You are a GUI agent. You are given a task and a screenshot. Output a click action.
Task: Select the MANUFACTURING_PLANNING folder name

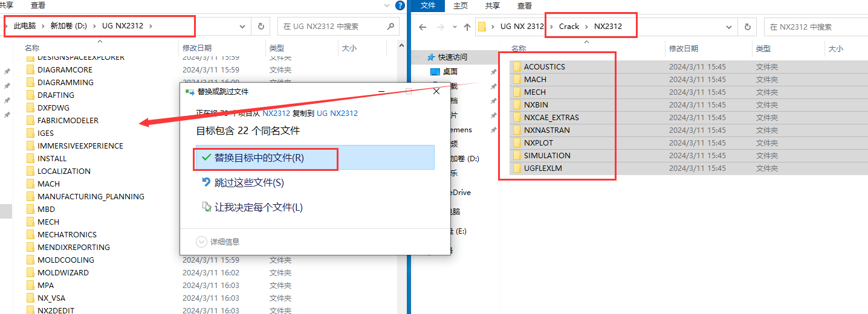91,196
